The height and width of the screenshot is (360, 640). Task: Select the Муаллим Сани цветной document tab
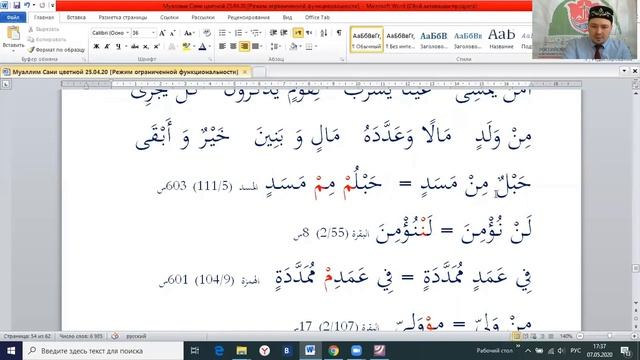tap(125, 72)
